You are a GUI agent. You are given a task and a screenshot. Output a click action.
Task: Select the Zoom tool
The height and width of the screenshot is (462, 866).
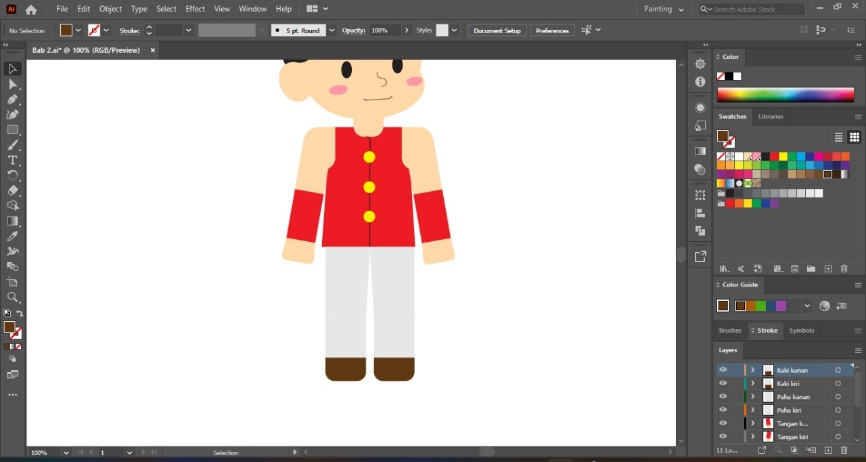pyautogui.click(x=12, y=298)
